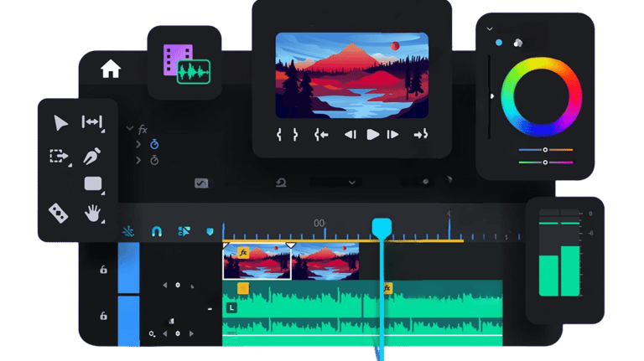The height and width of the screenshot is (361, 644).
Task: Go to the Home screen icon
Action: point(111,69)
